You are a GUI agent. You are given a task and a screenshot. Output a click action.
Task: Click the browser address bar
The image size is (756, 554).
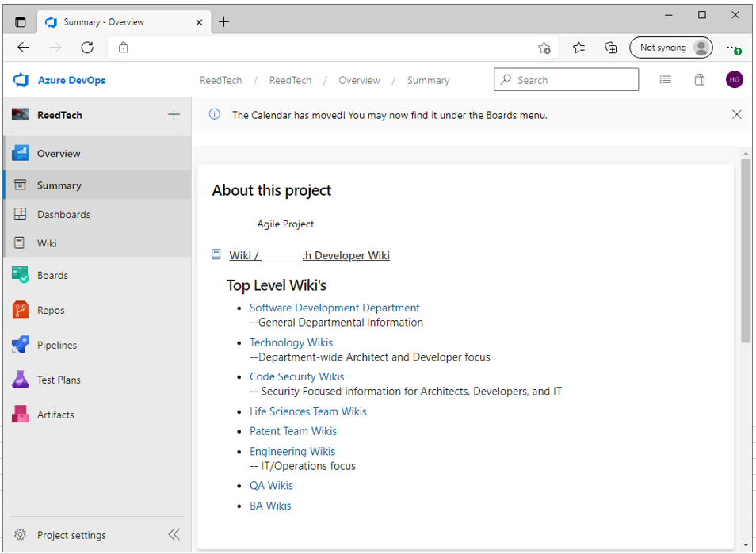(x=333, y=48)
